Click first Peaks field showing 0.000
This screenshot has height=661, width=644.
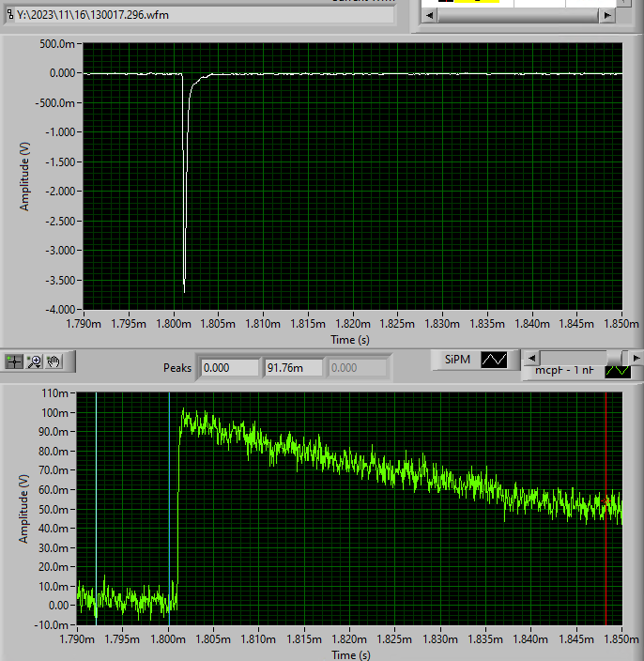coord(230,368)
